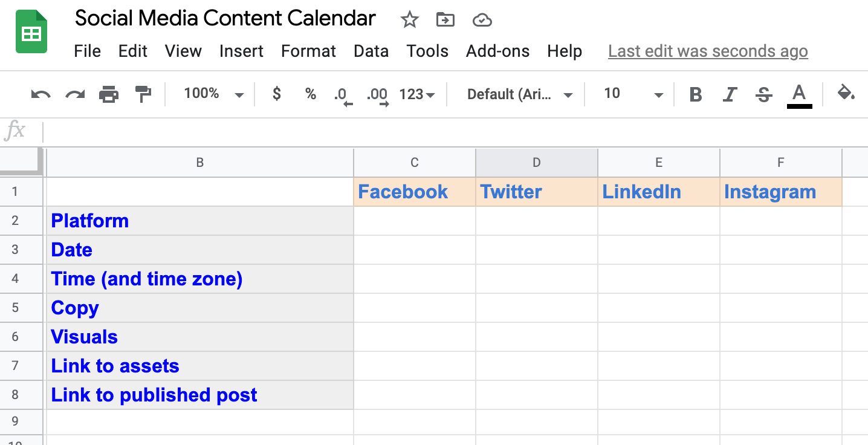The width and height of the screenshot is (868, 445).
Task: Click the redo arrow icon
Action: [x=75, y=94]
